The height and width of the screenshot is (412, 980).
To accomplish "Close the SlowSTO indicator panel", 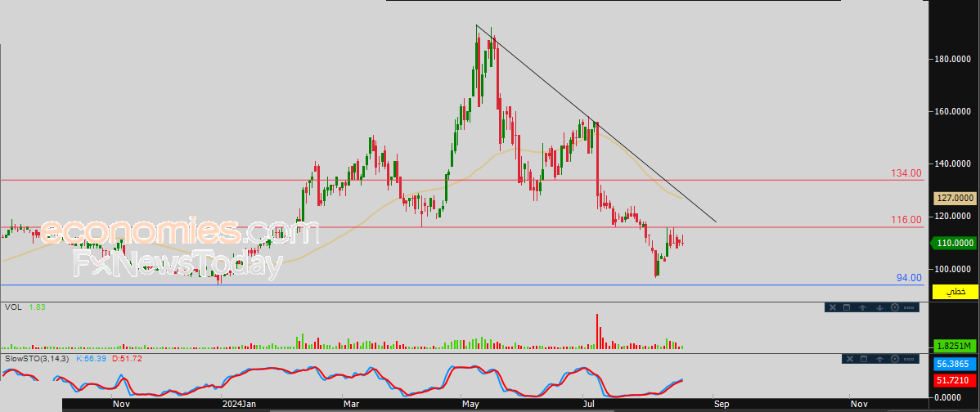I will point(848,359).
